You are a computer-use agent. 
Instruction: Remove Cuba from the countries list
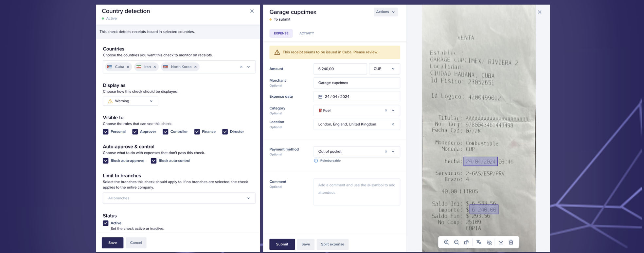pos(128,67)
